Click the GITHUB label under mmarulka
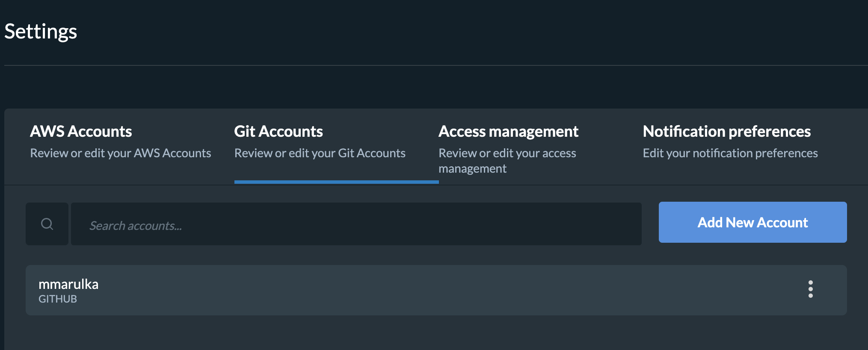Screen dimensions: 868x350 [x=58, y=299]
